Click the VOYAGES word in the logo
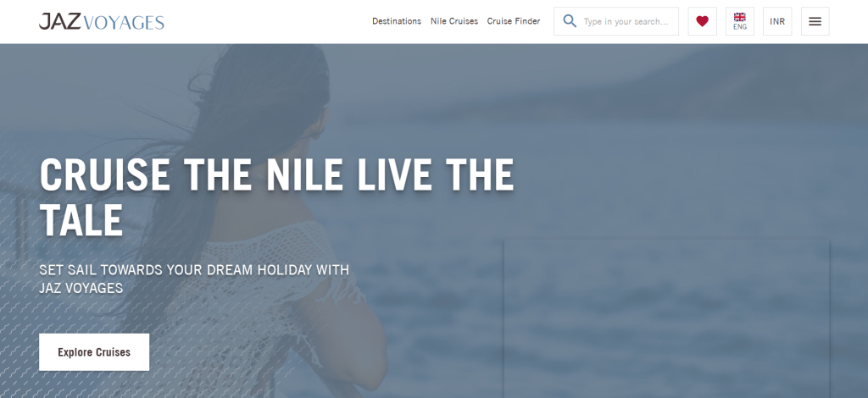This screenshot has height=398, width=868. point(125,23)
